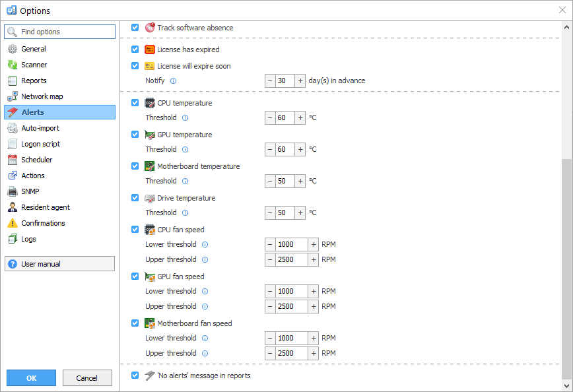Screen dimensions: 573x392
Task: Open the Reports options page
Action: [x=34, y=81]
